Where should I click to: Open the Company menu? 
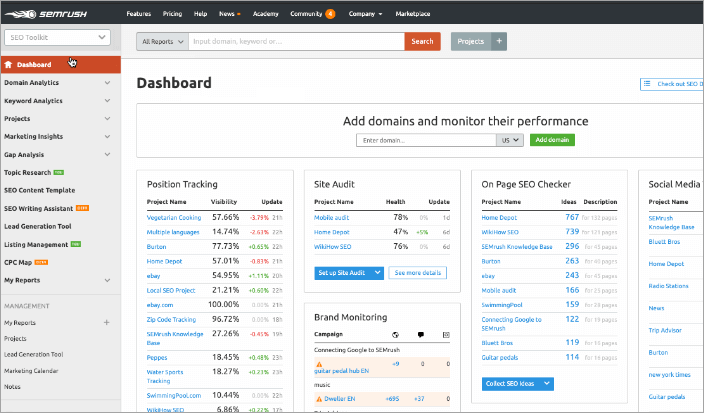tap(365, 14)
